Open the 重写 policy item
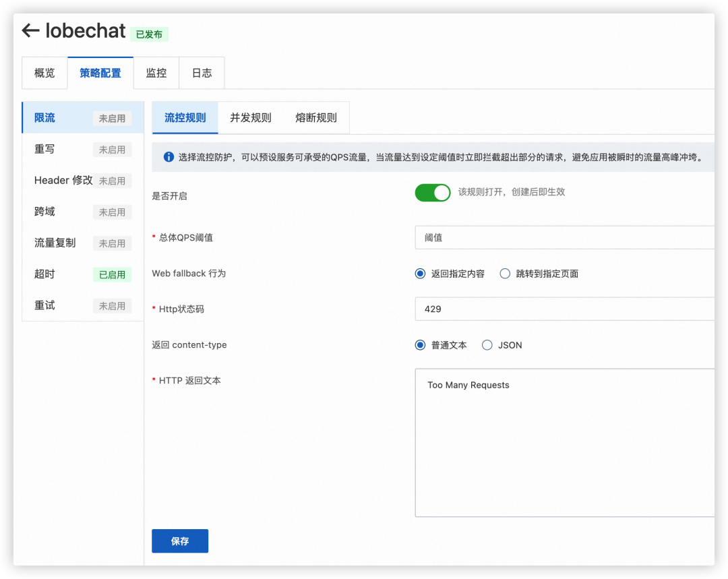 (x=83, y=149)
